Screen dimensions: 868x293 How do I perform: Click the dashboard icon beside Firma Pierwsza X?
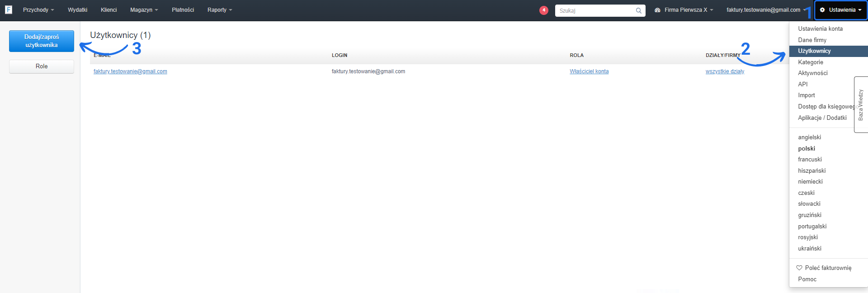[657, 10]
